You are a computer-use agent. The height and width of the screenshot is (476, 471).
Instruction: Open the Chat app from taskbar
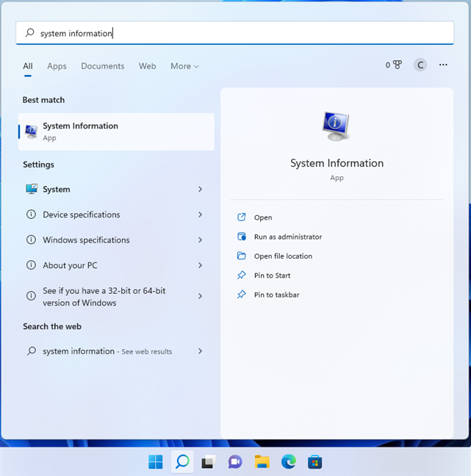coord(235,462)
